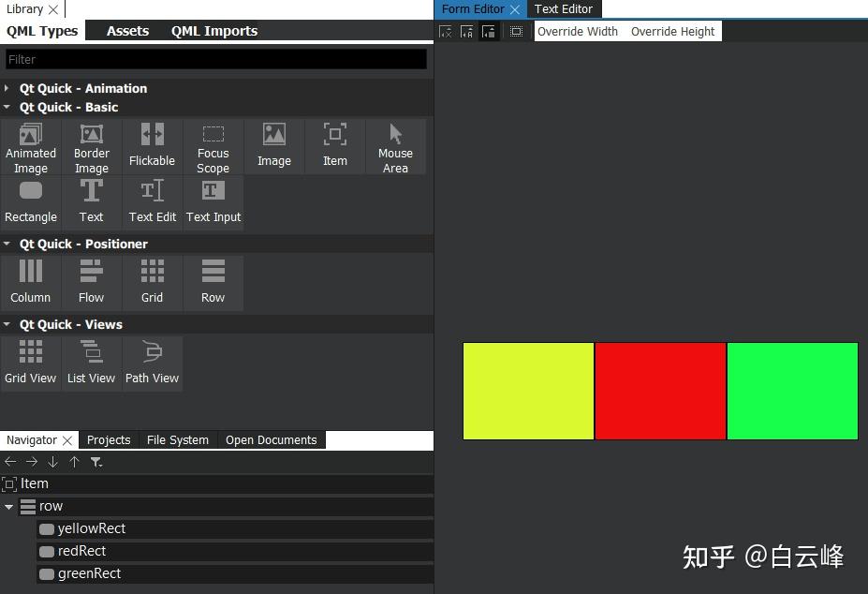Select the Mouse Area component
Screen dimensions: 868x594
tap(395, 145)
